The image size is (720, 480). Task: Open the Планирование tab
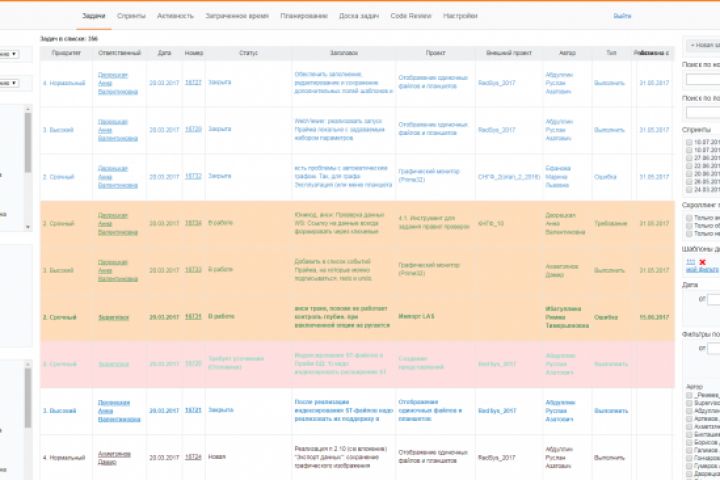(304, 16)
